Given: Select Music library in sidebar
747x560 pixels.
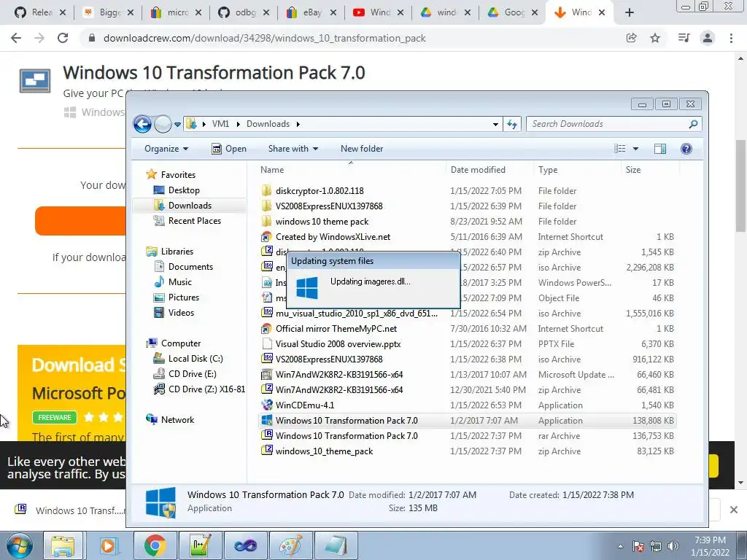Looking at the screenshot, I should click(x=179, y=282).
